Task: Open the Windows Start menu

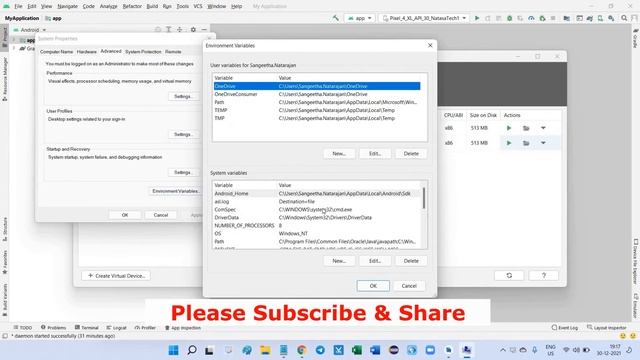Action: [173, 350]
